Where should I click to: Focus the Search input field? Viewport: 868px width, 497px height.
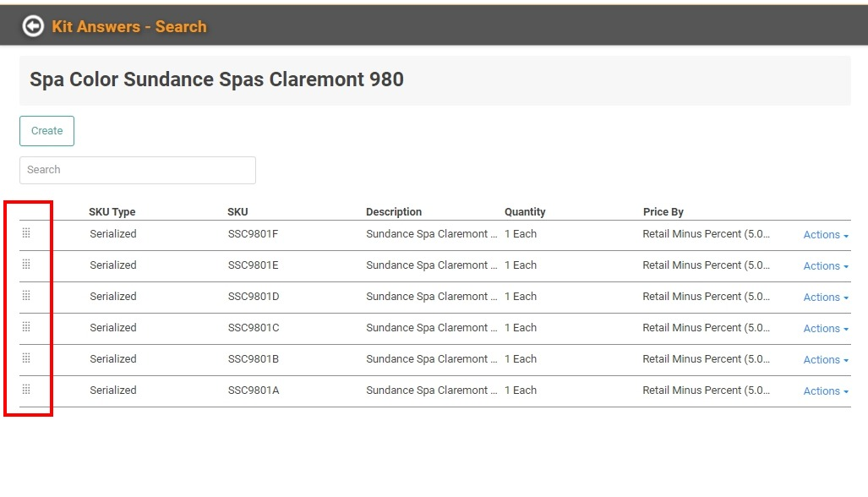[138, 170]
